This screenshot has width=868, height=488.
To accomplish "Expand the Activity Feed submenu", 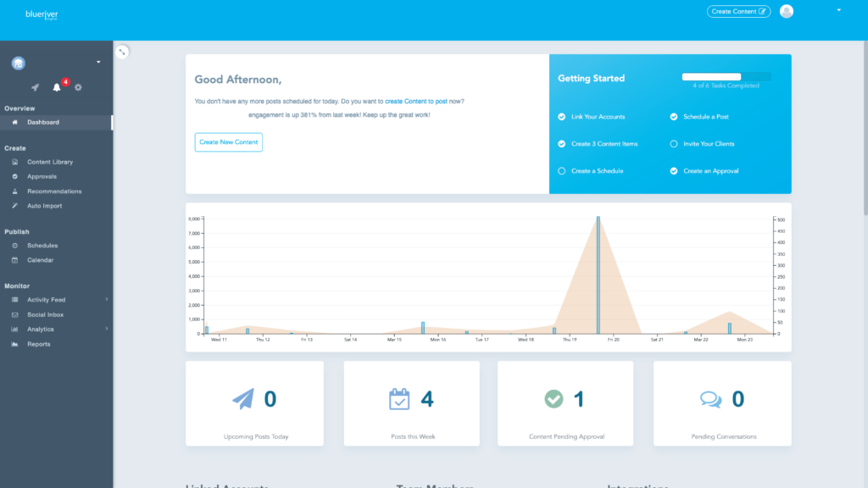I will click(106, 300).
